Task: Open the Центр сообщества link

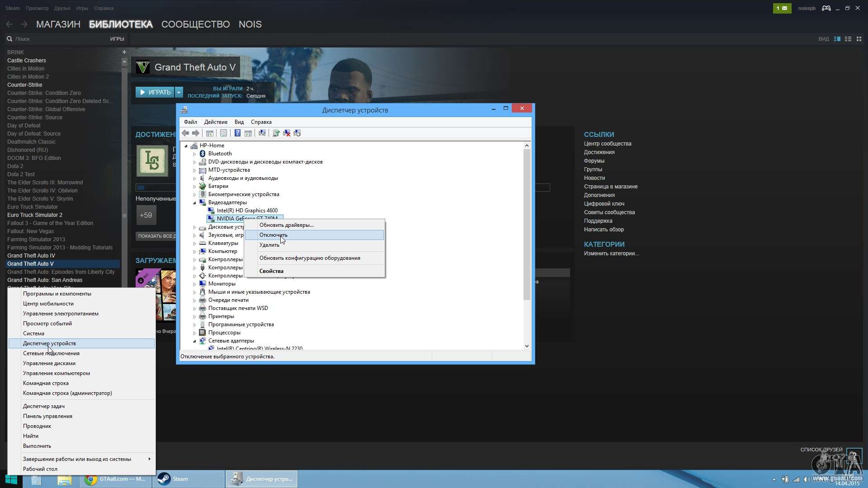Action: click(608, 144)
